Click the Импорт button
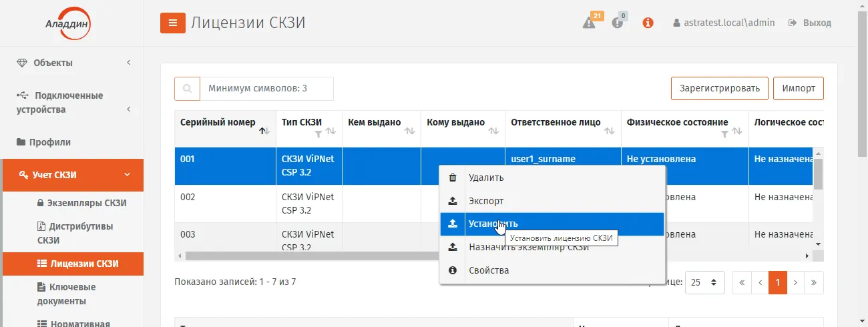868x327 pixels. coord(799,88)
